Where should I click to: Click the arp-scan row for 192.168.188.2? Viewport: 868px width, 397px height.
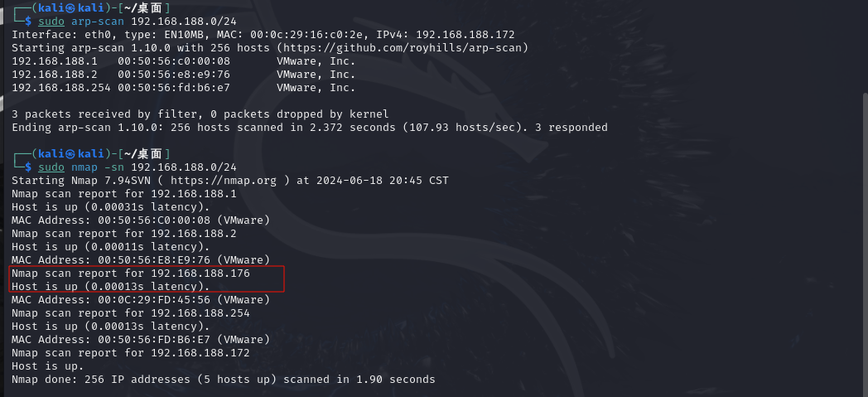click(183, 75)
